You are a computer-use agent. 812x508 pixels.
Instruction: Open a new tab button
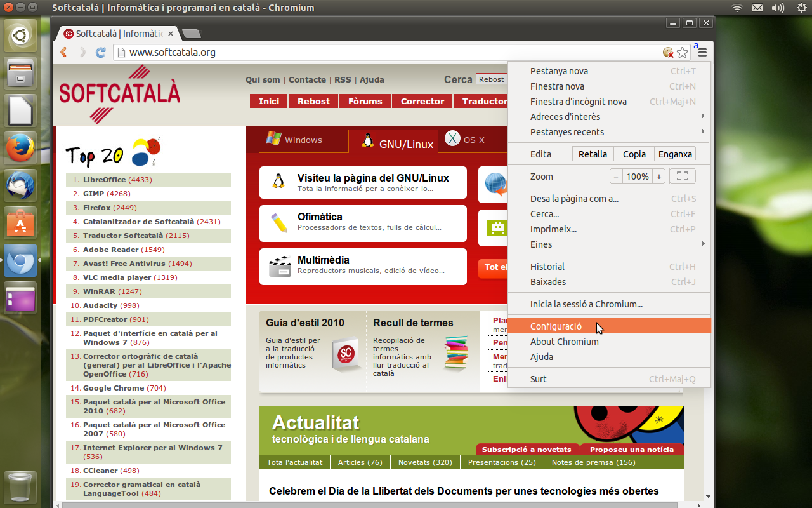tap(191, 33)
